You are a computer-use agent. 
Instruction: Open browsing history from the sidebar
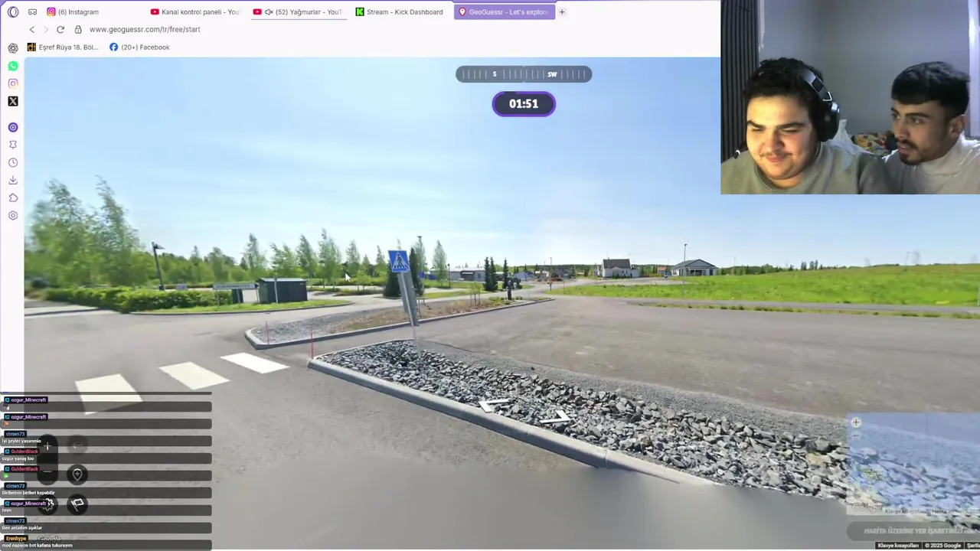point(13,162)
